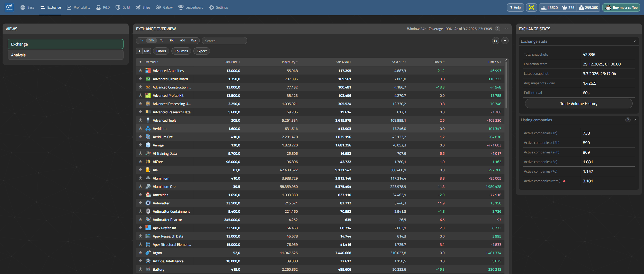Collapse the toolbar with the up-chevron button
Screen dimensions: 644x274
[505, 41]
